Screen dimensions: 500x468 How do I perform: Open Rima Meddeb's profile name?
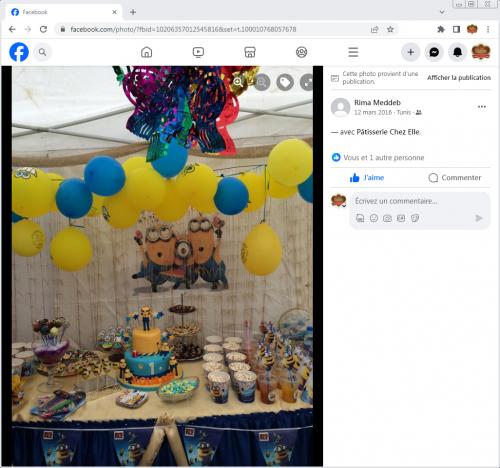377,103
